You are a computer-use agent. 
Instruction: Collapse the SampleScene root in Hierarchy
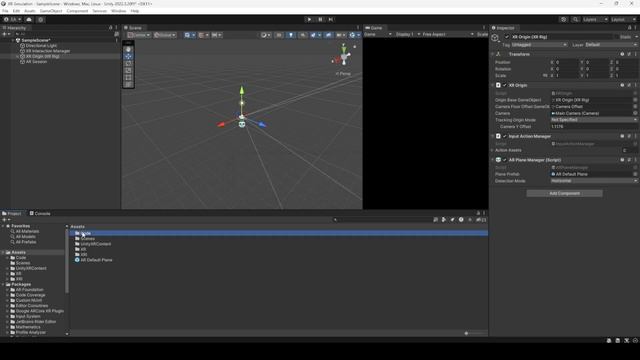point(12,40)
